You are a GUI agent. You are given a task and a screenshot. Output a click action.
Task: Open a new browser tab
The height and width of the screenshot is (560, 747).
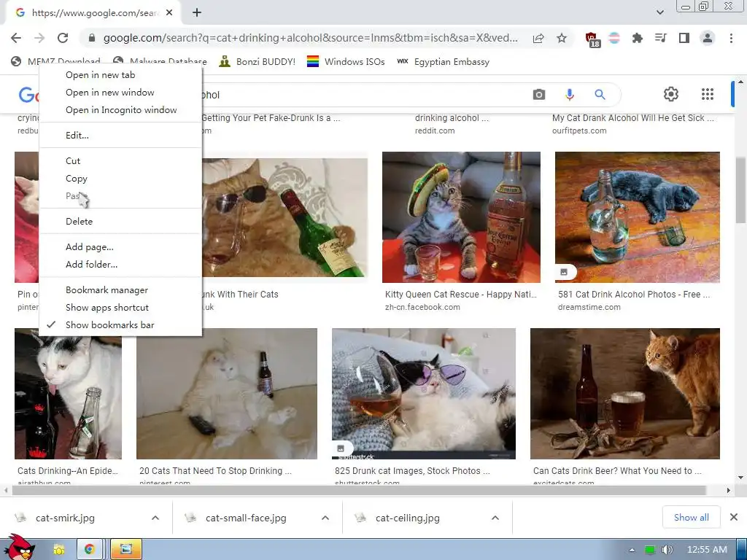pos(197,13)
